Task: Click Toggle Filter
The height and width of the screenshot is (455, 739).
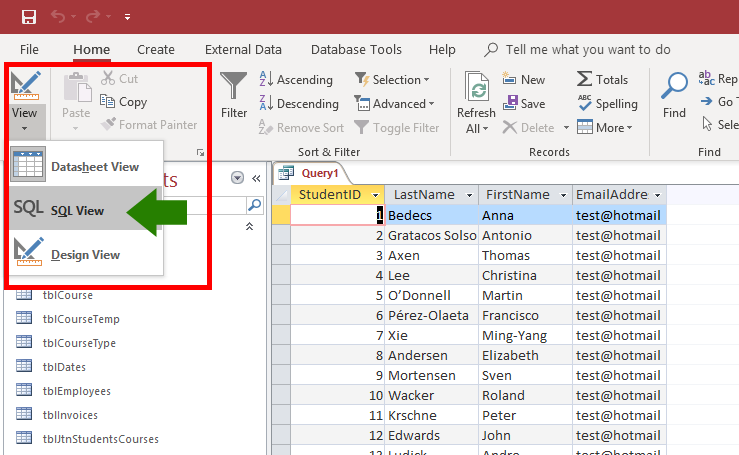Action: [x=397, y=127]
